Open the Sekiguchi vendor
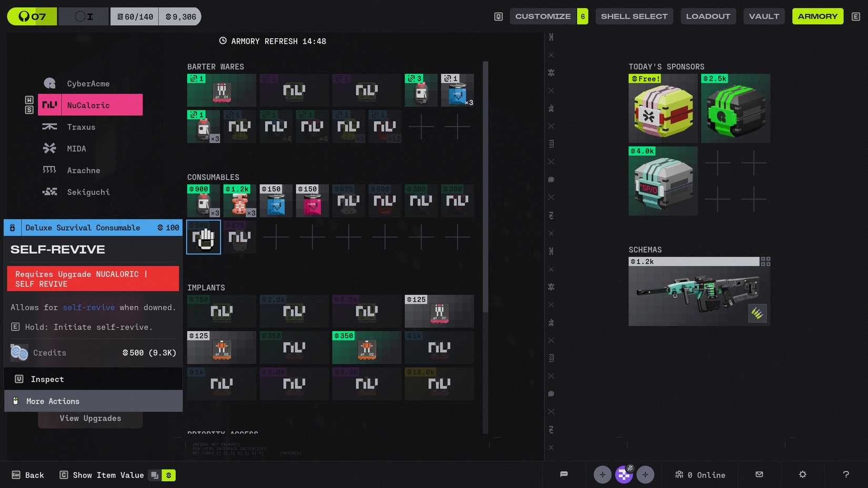868x488 pixels. (49, 192)
